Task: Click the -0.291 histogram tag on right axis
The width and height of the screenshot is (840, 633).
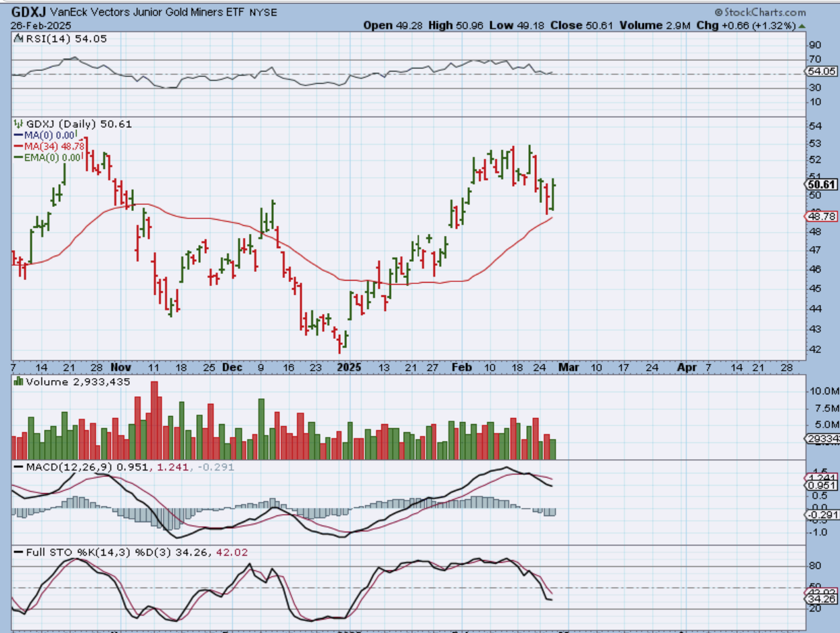Action: point(822,515)
